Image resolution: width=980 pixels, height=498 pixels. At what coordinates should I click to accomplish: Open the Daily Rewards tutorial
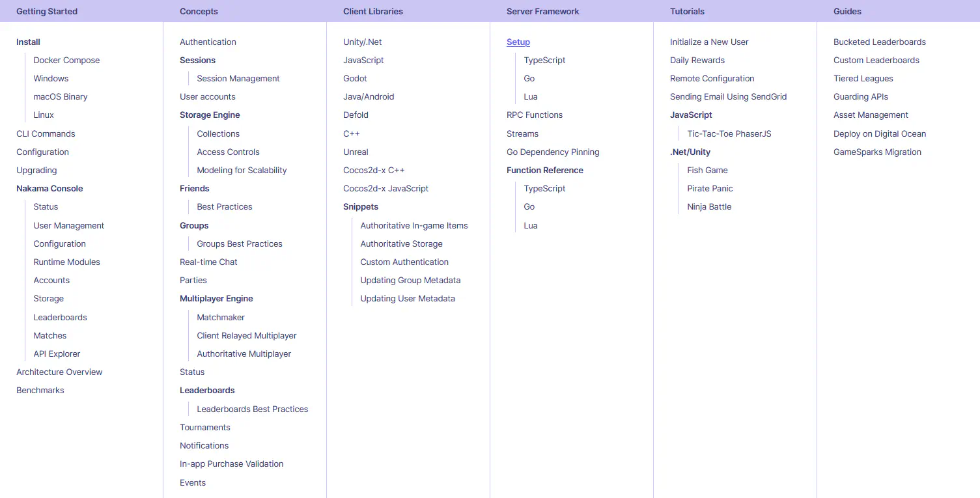[697, 60]
